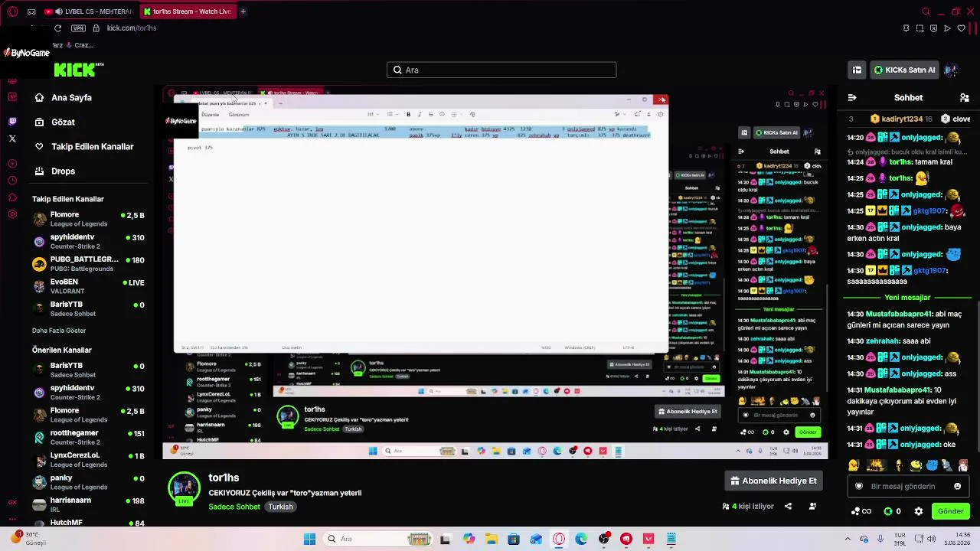
Task: Open Takip Edilen Kanallar in the navigation
Action: (84, 147)
